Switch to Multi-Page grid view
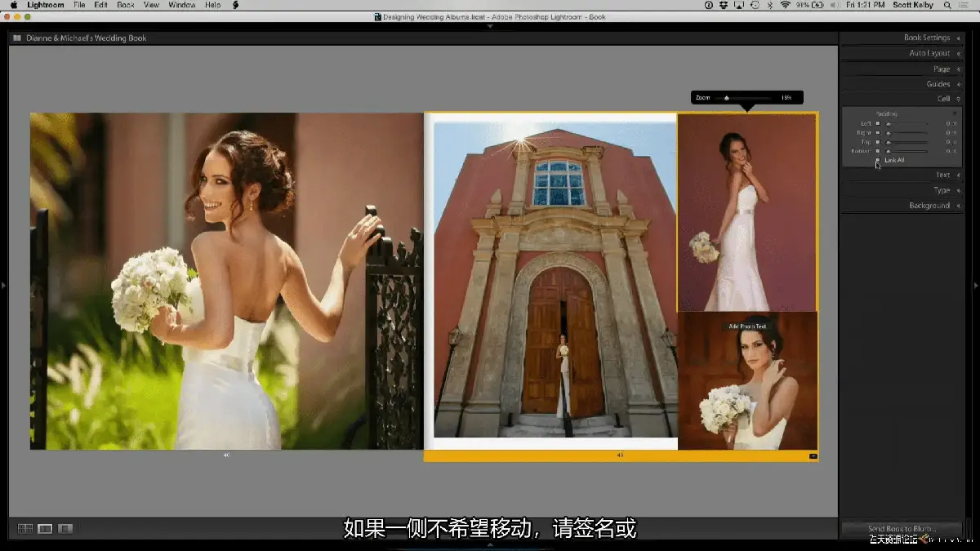 coord(25,529)
